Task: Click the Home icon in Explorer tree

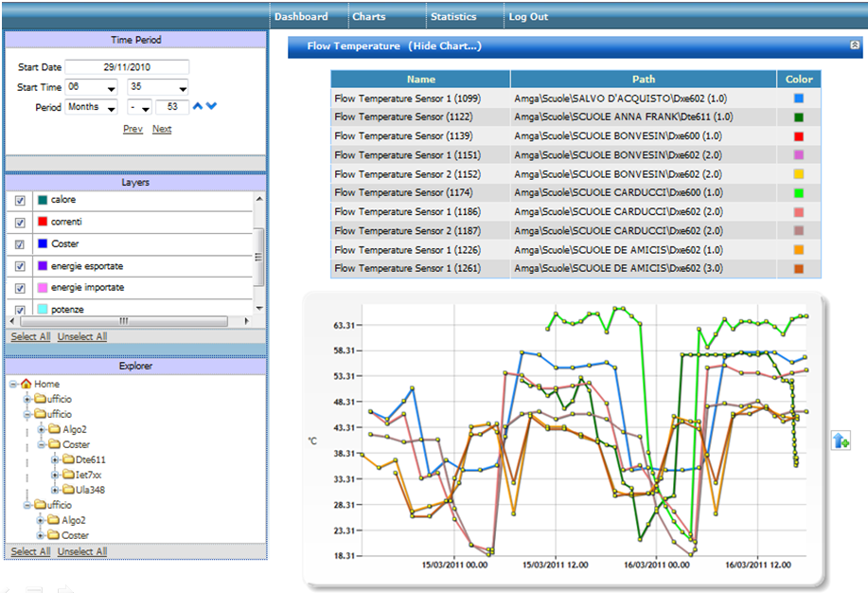Action: pyautogui.click(x=26, y=384)
